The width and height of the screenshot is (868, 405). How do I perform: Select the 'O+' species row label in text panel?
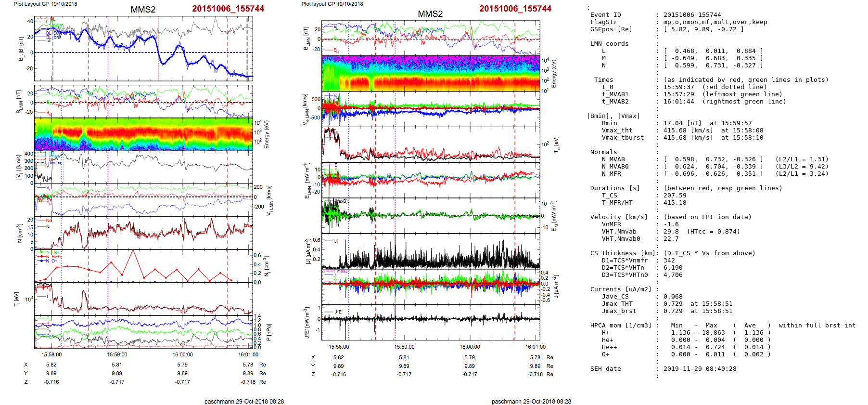(606, 354)
